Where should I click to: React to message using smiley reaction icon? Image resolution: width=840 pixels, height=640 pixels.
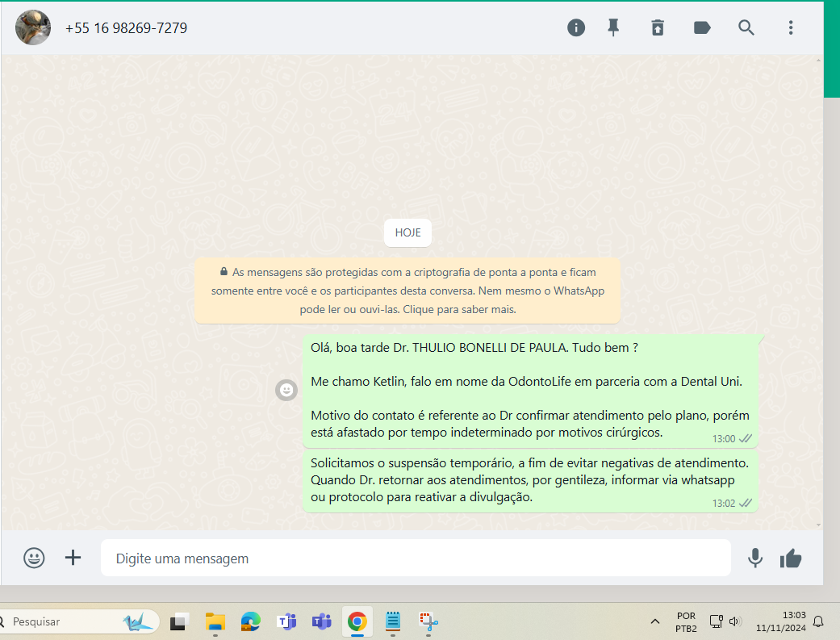[286, 390]
